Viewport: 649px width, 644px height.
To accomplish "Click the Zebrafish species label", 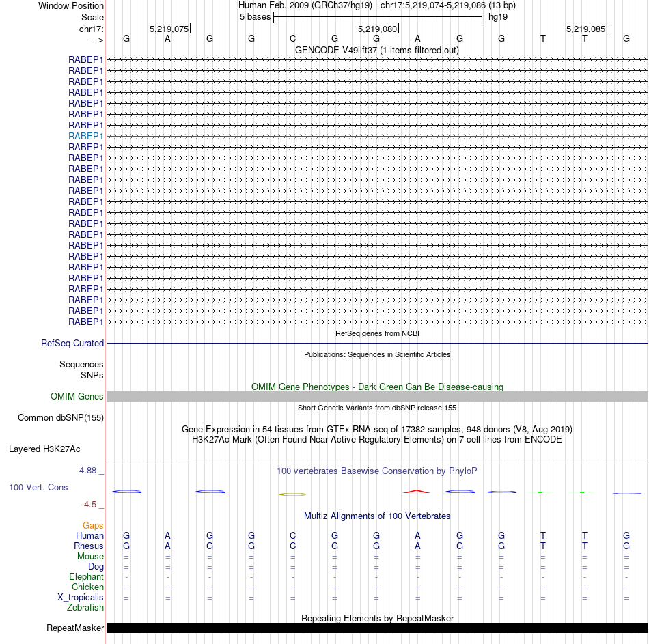I will 85,608.
